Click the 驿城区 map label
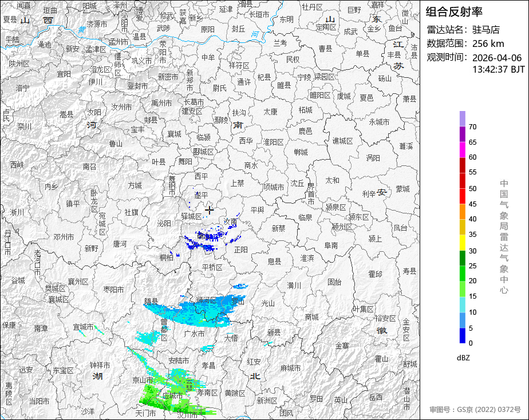The height and width of the screenshot is (420, 529). 191,216
